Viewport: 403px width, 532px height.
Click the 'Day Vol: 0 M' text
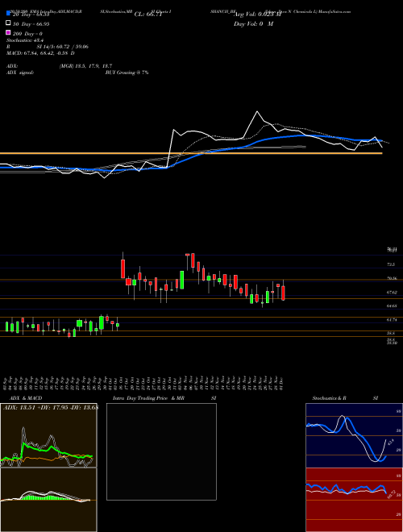tap(253, 23)
